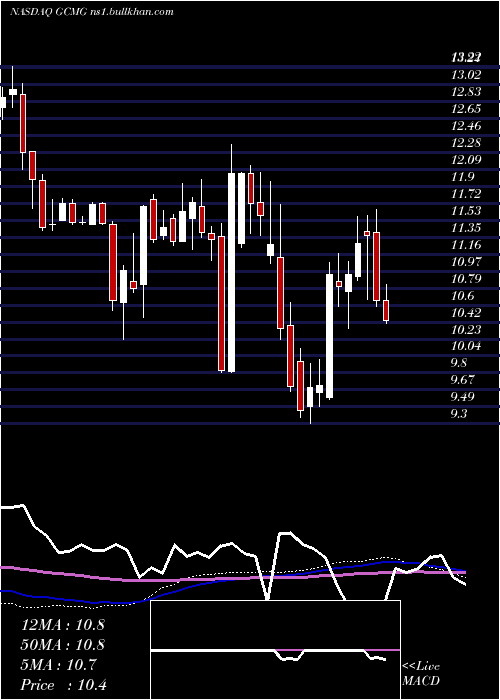Click the 10.04 price axis label

(466, 346)
